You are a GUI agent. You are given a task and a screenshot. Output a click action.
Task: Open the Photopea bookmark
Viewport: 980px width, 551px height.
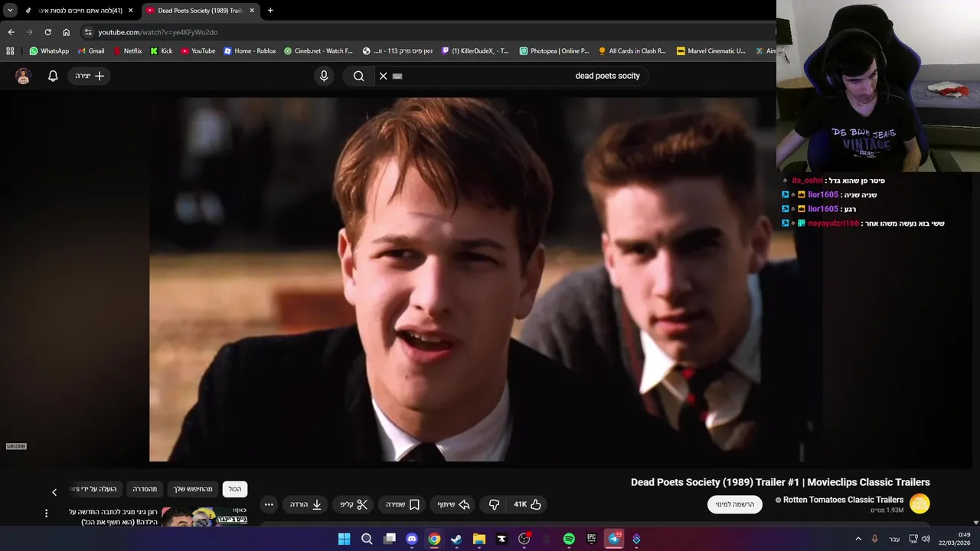(x=554, y=51)
